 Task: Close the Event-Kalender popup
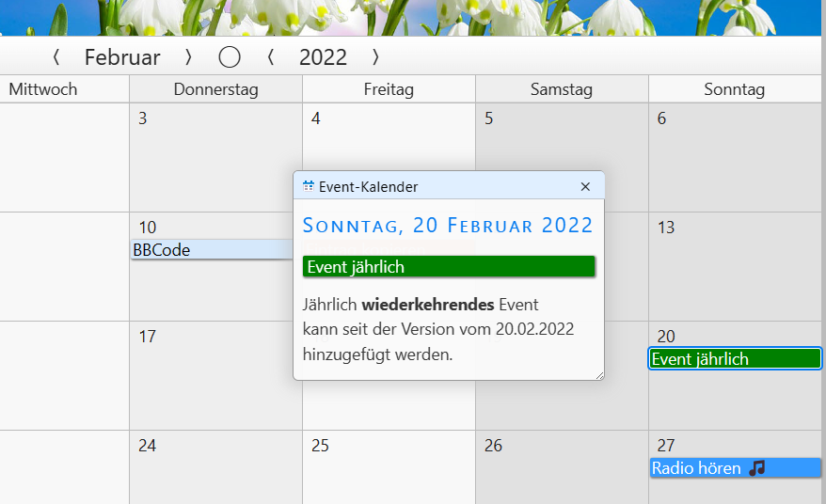(x=585, y=187)
